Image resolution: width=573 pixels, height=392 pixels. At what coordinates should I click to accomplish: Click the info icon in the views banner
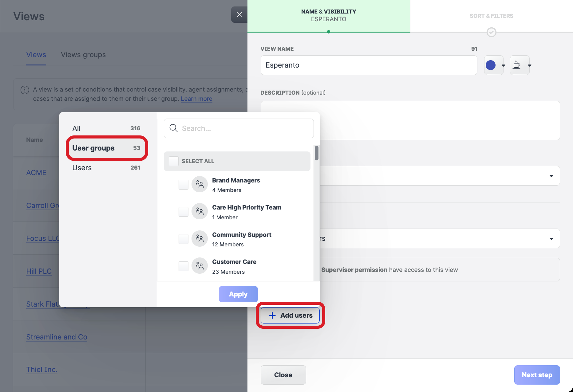[x=25, y=90]
